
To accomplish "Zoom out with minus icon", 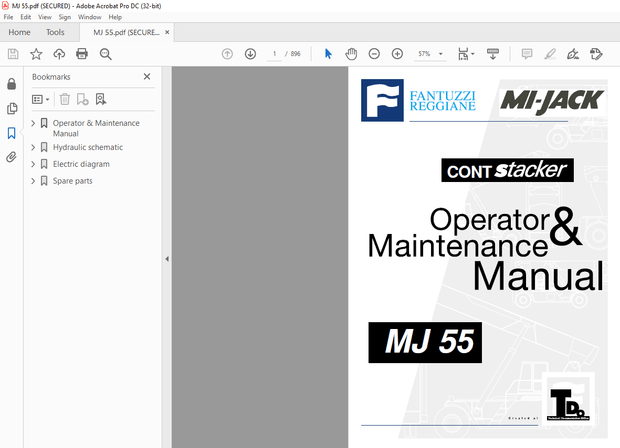I will (374, 54).
